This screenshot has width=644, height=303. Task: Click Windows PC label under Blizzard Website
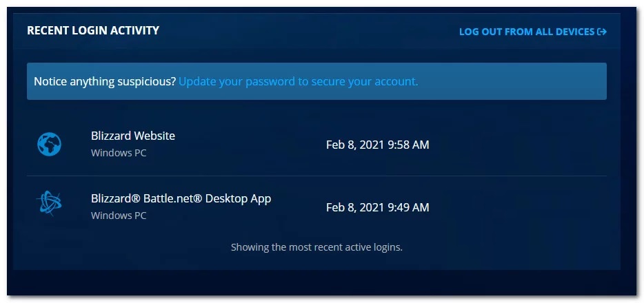pyautogui.click(x=119, y=153)
